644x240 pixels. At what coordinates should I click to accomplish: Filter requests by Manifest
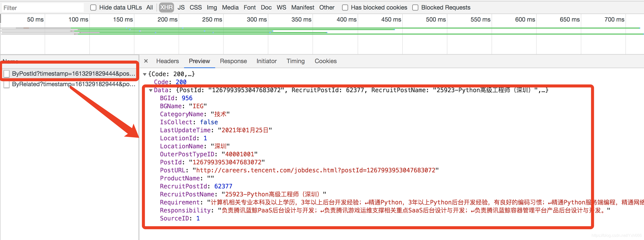[303, 8]
